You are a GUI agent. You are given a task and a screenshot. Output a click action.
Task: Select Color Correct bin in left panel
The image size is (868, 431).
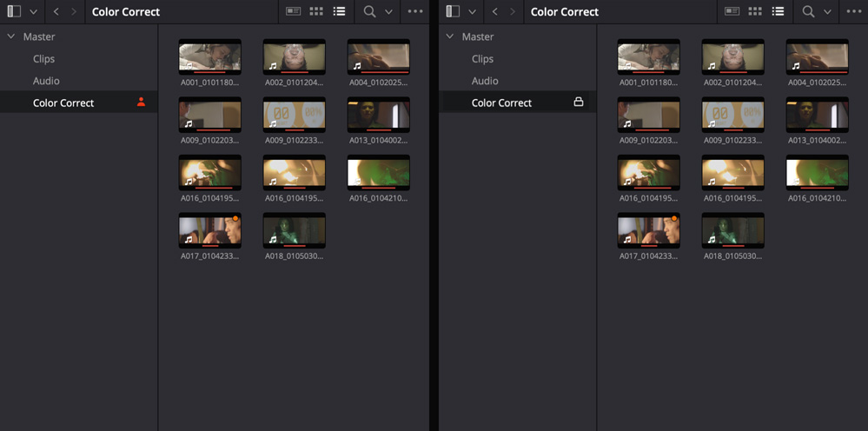pos(78,103)
